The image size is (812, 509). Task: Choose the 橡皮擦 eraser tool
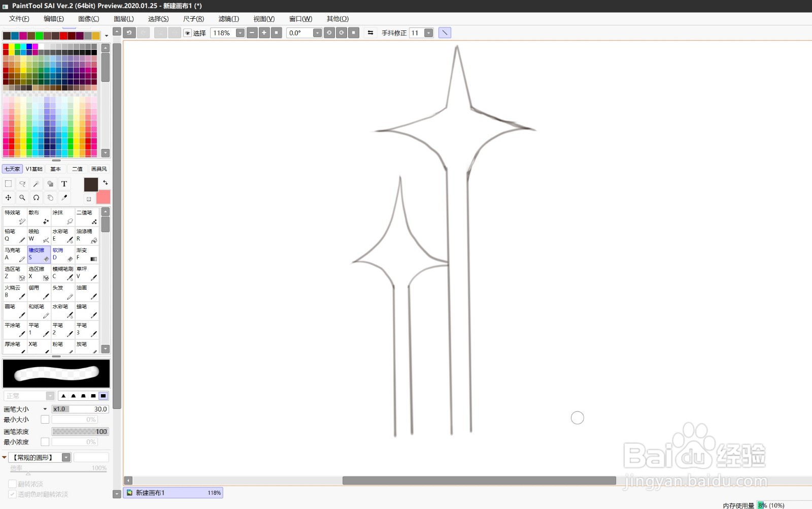pos(39,254)
